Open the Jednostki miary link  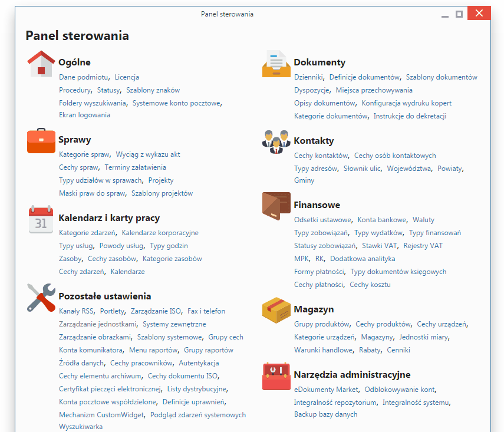(423, 337)
